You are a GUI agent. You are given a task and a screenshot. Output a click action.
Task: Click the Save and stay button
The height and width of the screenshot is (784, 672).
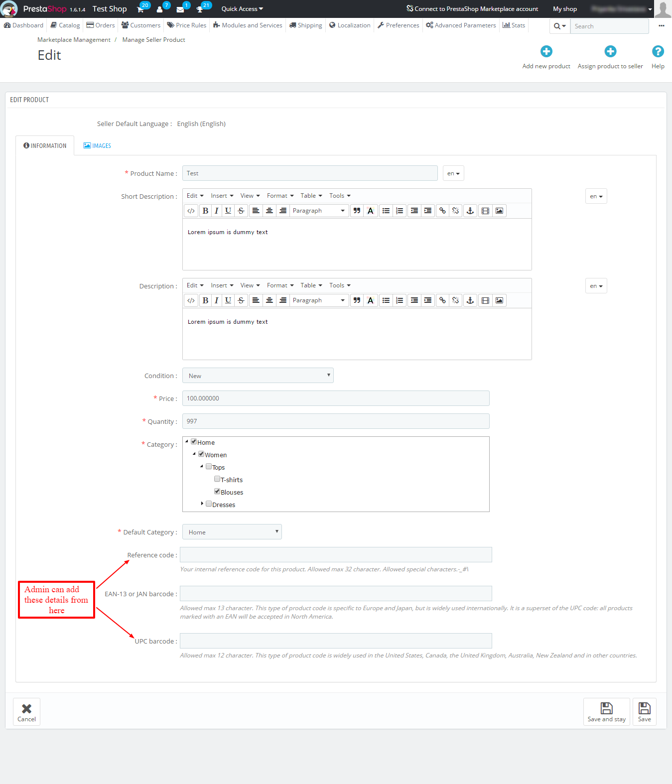tap(607, 712)
